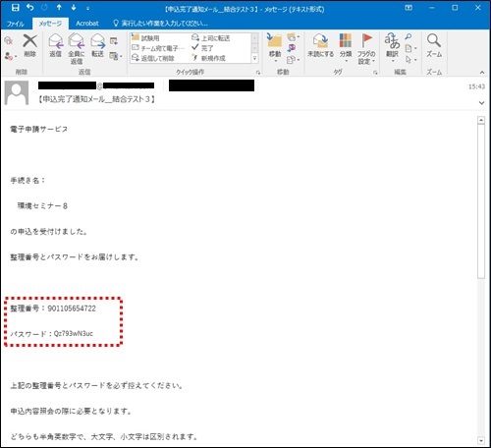Click the 削除 (Delete) X icon
Viewport: 491px width, 448px height.
(29, 41)
